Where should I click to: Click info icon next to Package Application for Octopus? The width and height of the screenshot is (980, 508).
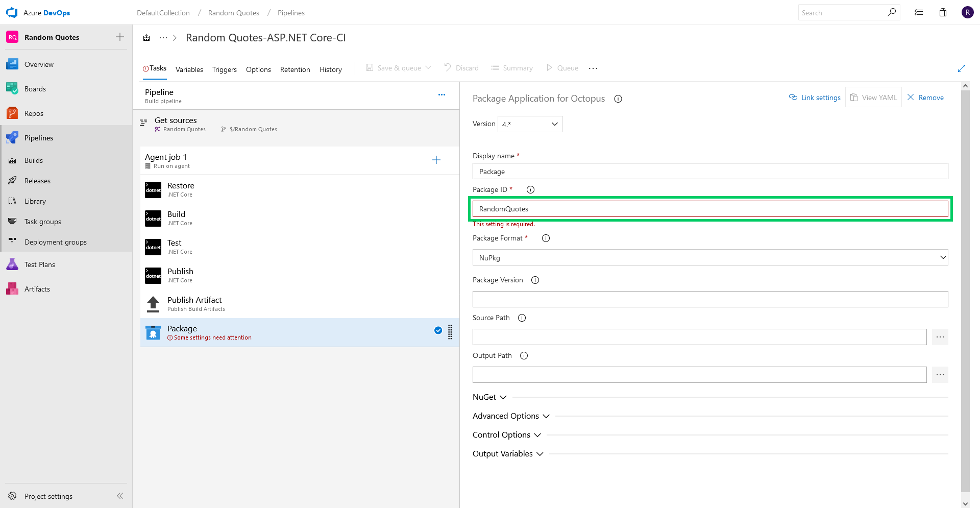click(618, 99)
